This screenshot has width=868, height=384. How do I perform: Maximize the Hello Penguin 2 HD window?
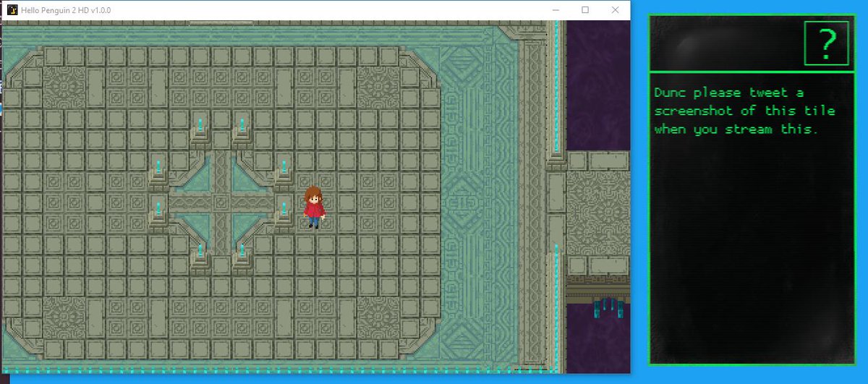(585, 10)
